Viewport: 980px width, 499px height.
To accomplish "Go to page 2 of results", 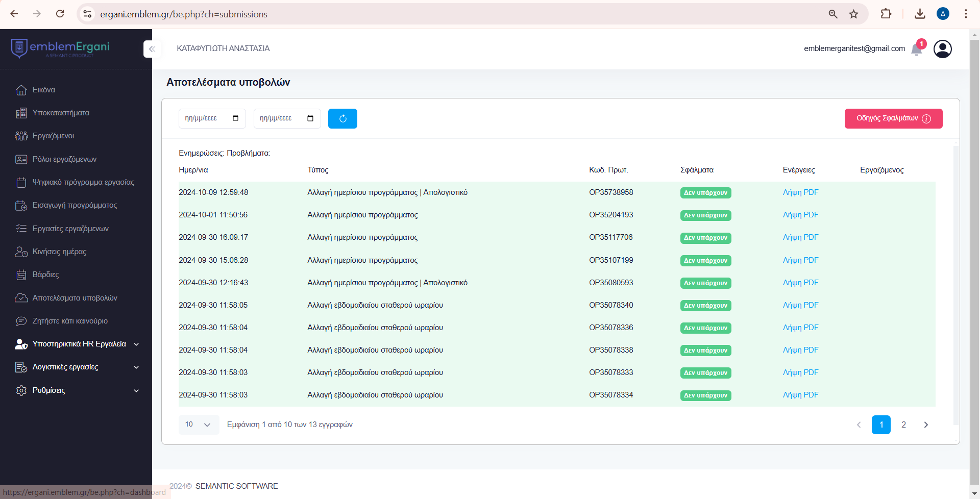I will 903,425.
